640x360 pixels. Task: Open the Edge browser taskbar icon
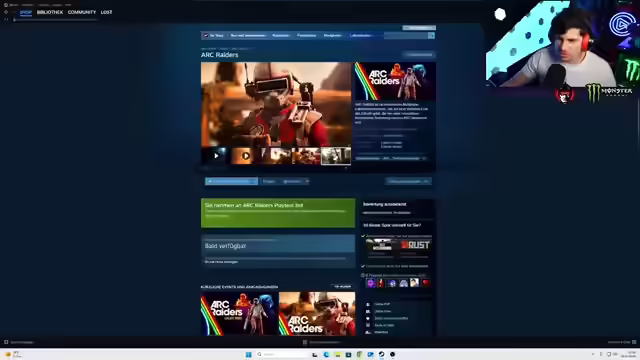coord(326,354)
